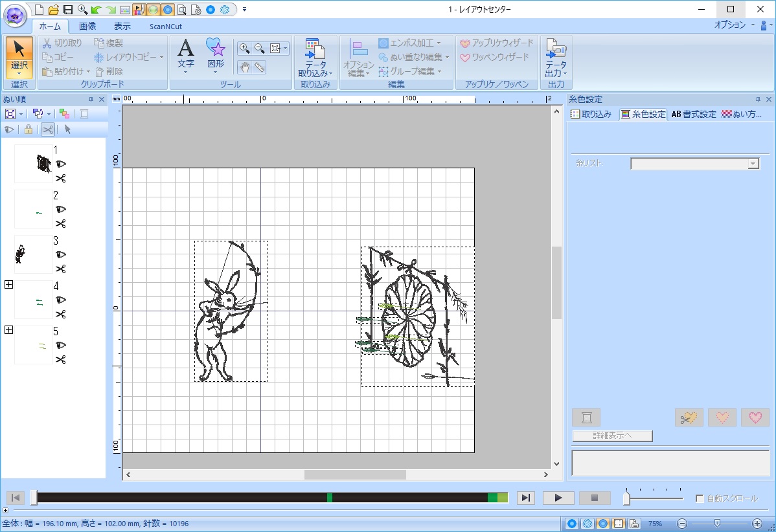Open the application flower logo button
776x532 pixels.
(x=15, y=16)
